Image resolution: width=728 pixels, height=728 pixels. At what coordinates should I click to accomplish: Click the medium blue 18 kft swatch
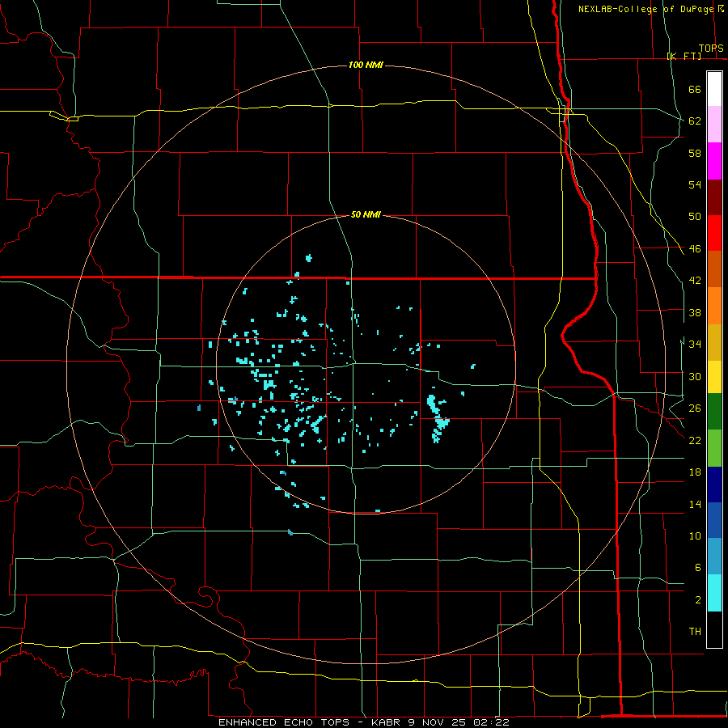pos(714,520)
